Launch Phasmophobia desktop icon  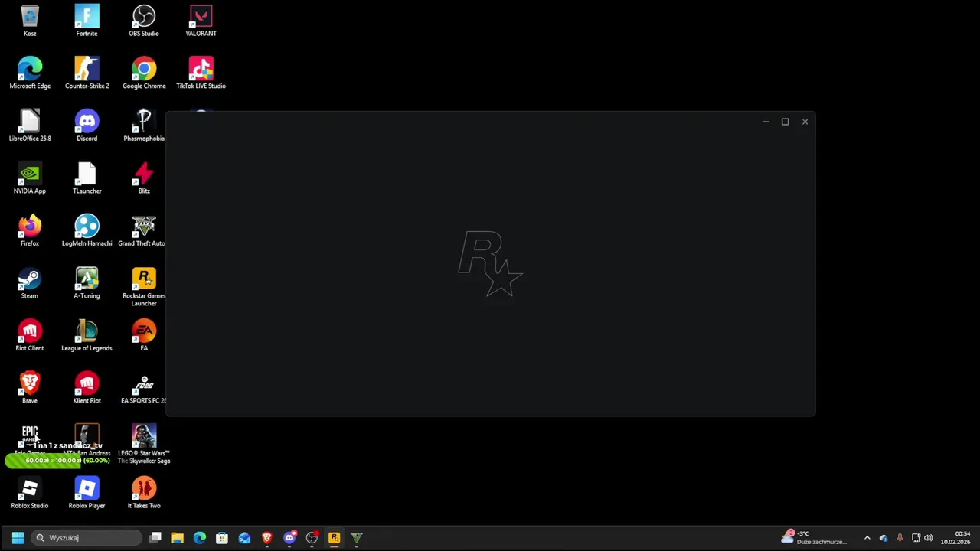click(x=144, y=126)
